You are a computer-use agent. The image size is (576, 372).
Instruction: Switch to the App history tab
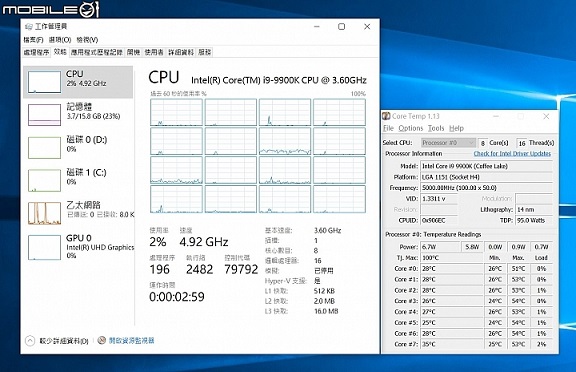point(97,52)
